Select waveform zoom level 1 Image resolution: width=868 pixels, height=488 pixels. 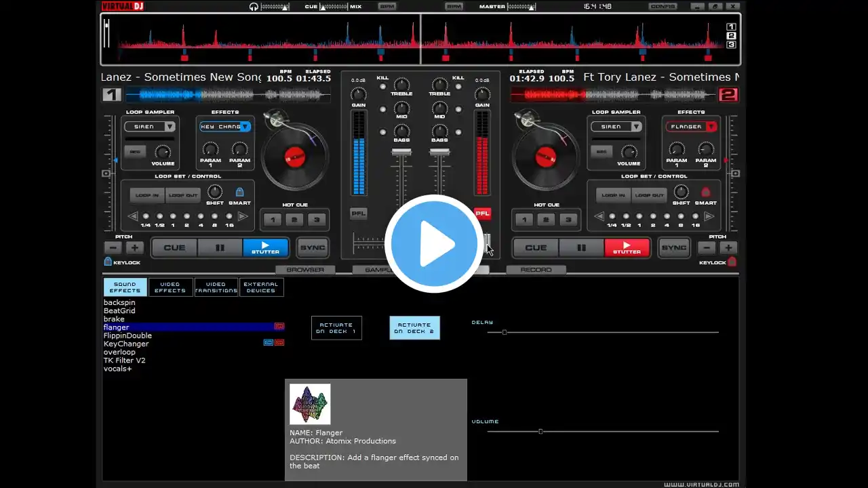point(731,28)
